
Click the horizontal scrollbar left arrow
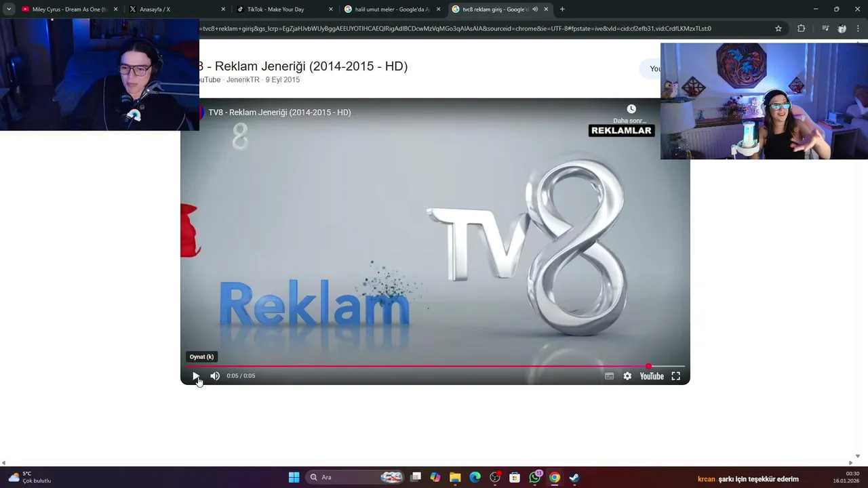coord(3,464)
